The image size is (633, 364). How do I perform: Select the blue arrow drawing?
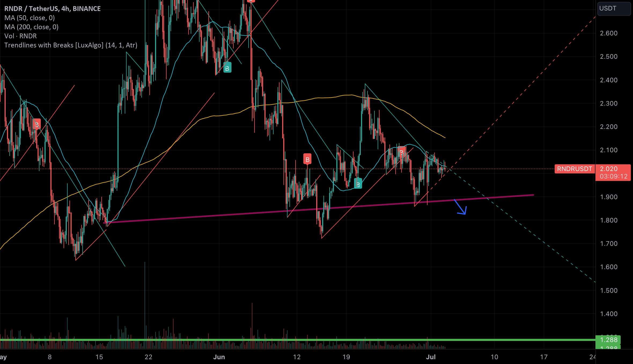click(461, 207)
